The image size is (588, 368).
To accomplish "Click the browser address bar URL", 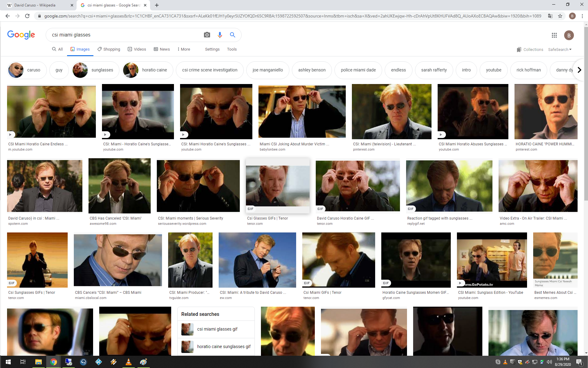I will (292, 16).
